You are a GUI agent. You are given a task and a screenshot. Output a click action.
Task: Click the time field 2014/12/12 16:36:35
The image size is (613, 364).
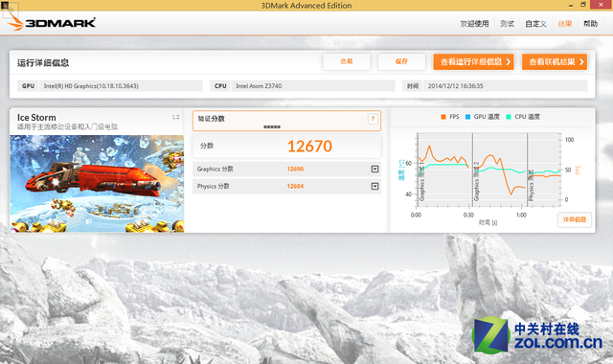[x=505, y=86]
